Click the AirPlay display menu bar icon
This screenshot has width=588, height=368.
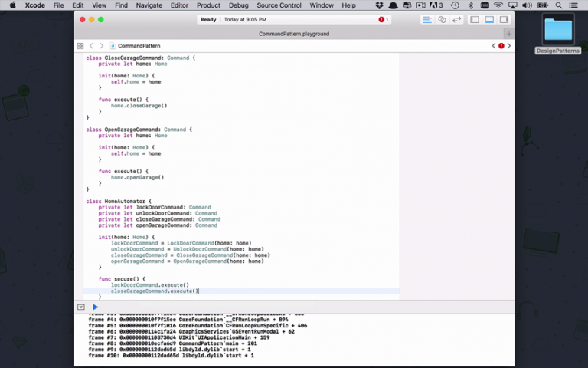coord(512,5)
